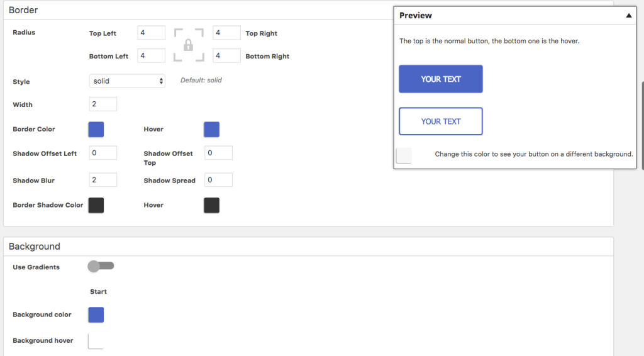Click the page vertical scrollbar

[x=642, y=125]
